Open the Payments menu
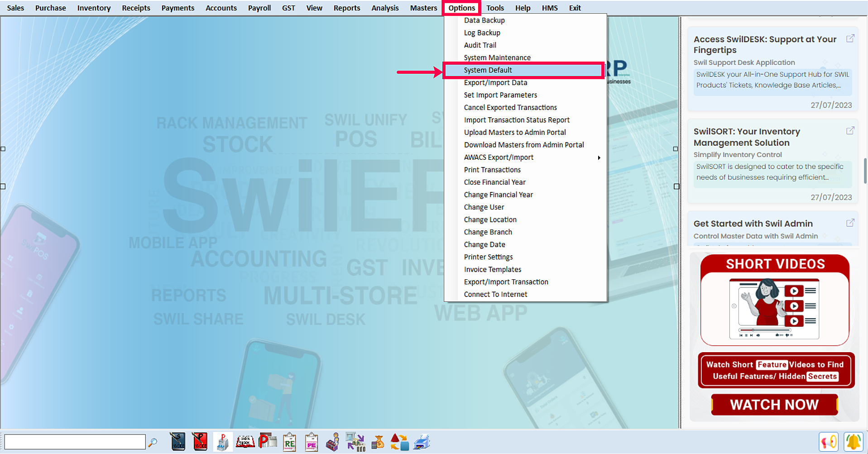868x454 pixels. point(178,8)
